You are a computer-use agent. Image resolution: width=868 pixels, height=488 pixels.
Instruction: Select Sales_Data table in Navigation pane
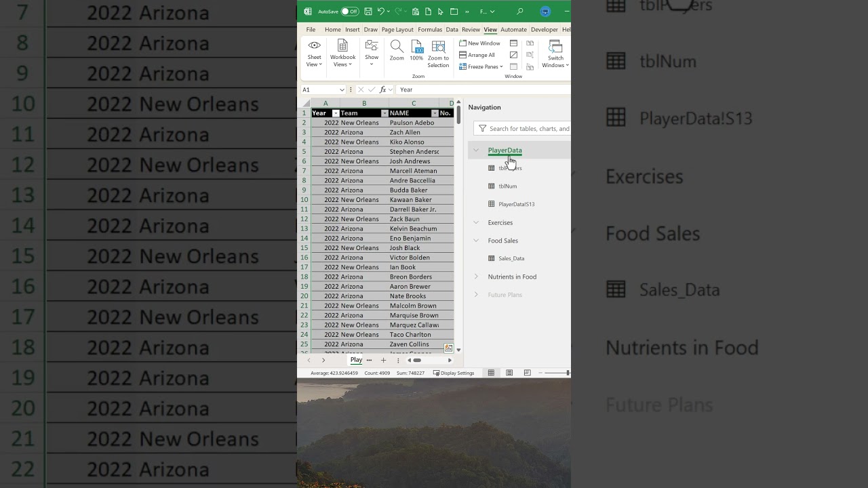pos(511,258)
